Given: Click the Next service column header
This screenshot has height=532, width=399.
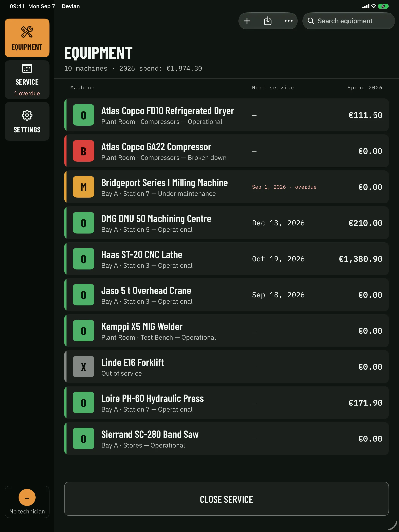Looking at the screenshot, I should [273, 88].
